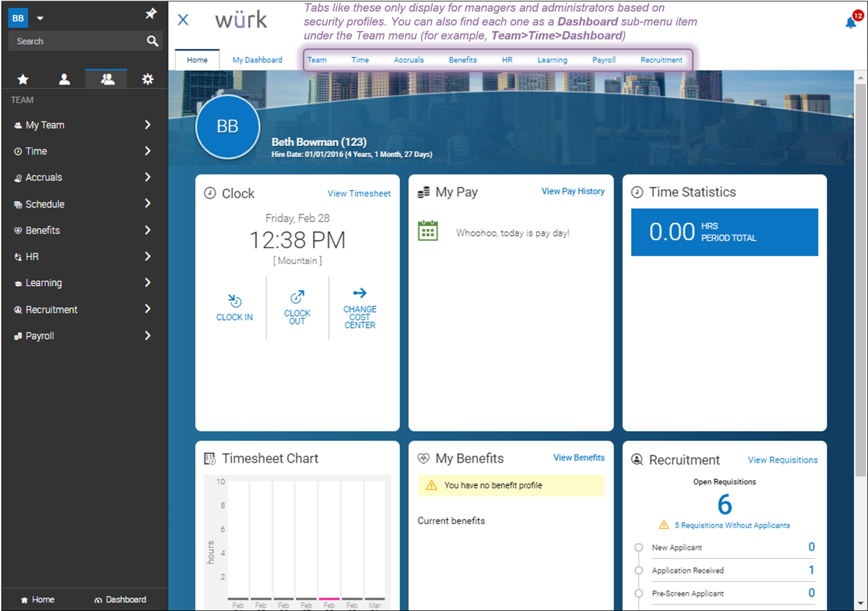The image size is (868, 611).
Task: Click the 0.00 HRS period total tile
Action: [x=724, y=232]
